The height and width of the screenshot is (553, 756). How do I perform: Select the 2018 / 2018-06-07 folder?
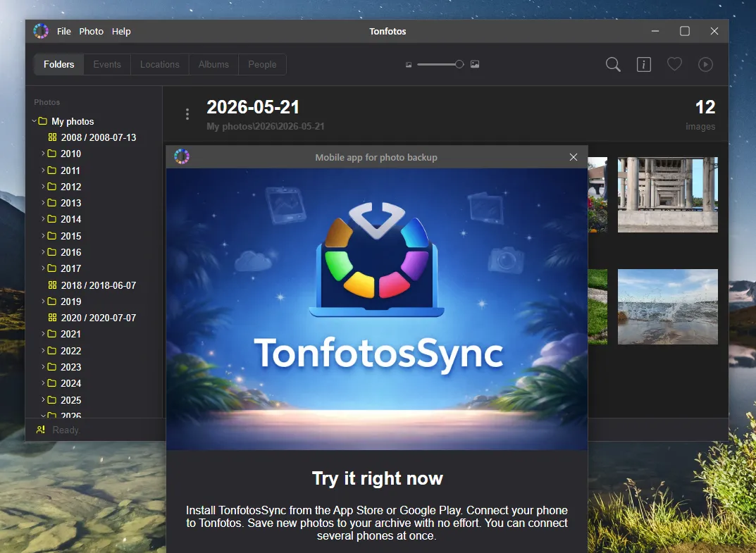click(x=92, y=285)
